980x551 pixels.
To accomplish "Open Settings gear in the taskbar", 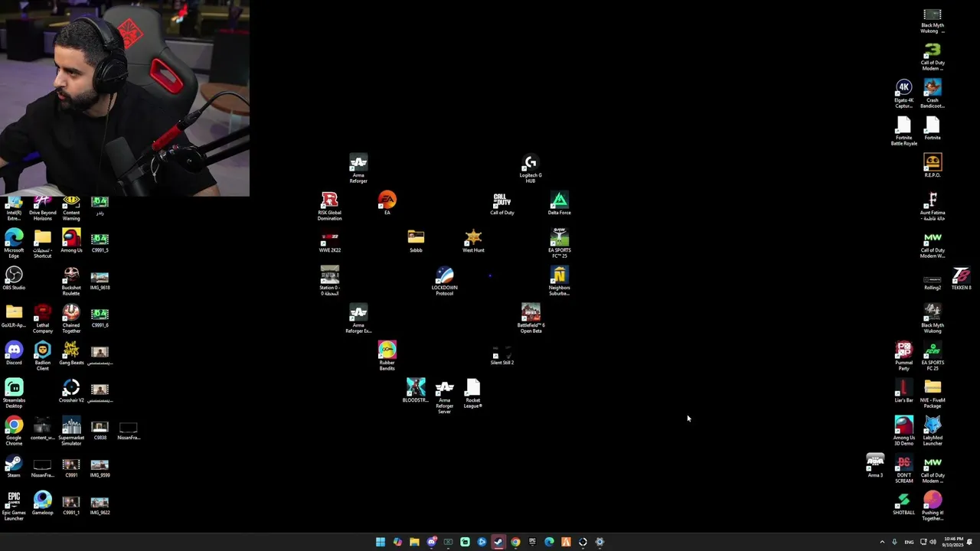I will click(x=599, y=542).
